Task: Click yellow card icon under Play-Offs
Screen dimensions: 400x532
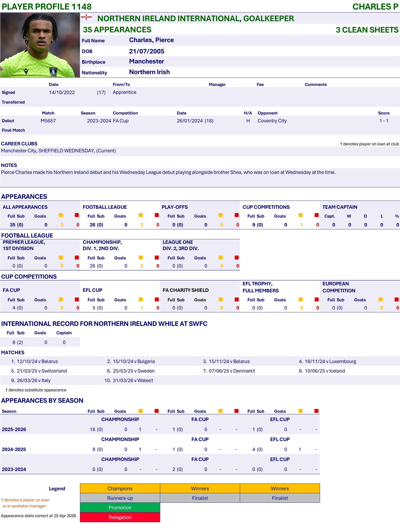Action: click(221, 215)
